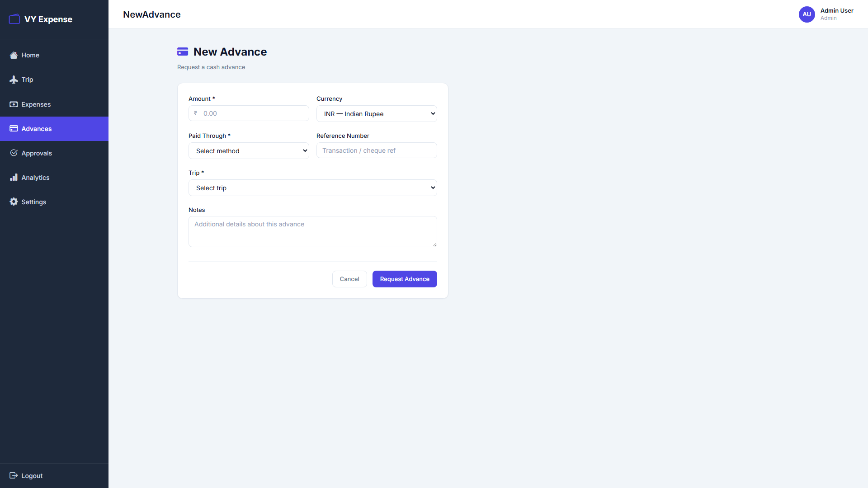The width and height of the screenshot is (868, 488).
Task: Expand the Trip selection dropdown
Action: point(312,188)
